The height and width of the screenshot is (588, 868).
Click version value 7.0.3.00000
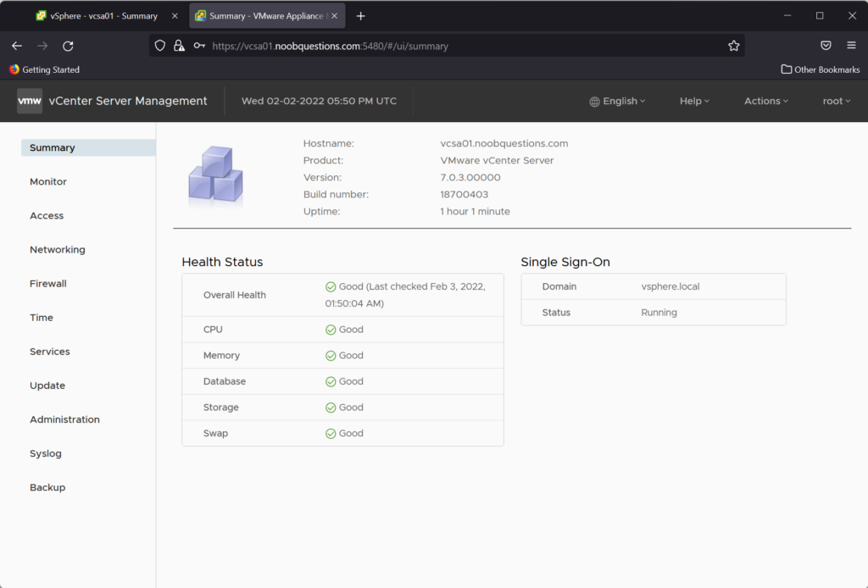[470, 178]
